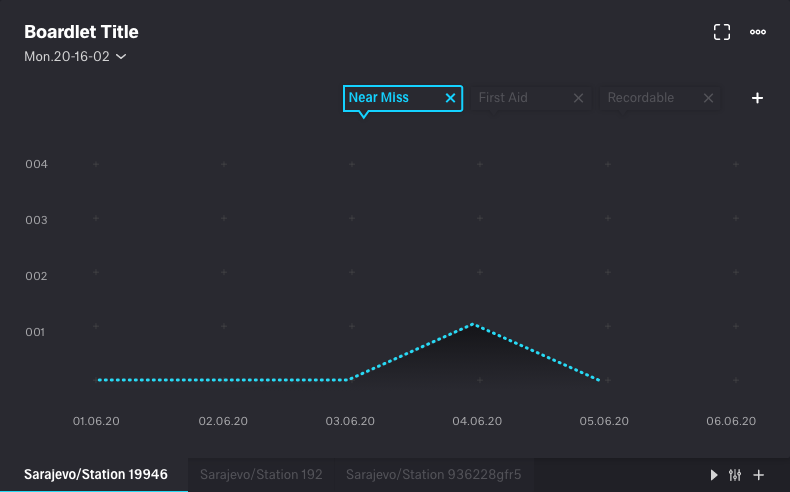Remove the First Aid filter tag

[x=578, y=98]
